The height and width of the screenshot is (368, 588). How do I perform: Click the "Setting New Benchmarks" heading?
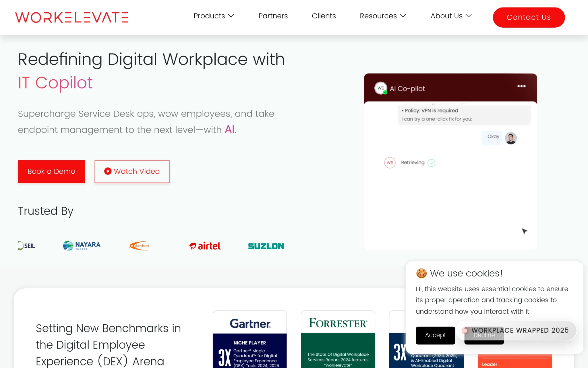click(x=108, y=345)
